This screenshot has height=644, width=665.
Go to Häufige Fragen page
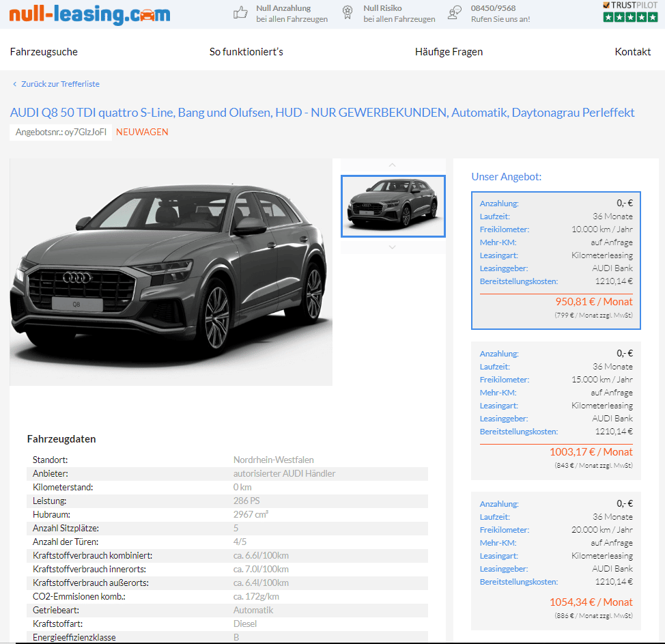click(449, 52)
